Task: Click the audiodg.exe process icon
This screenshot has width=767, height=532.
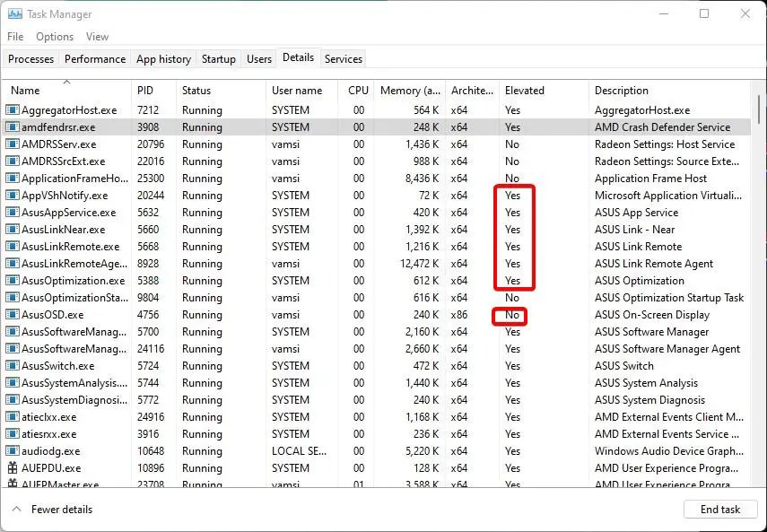Action: coord(13,451)
